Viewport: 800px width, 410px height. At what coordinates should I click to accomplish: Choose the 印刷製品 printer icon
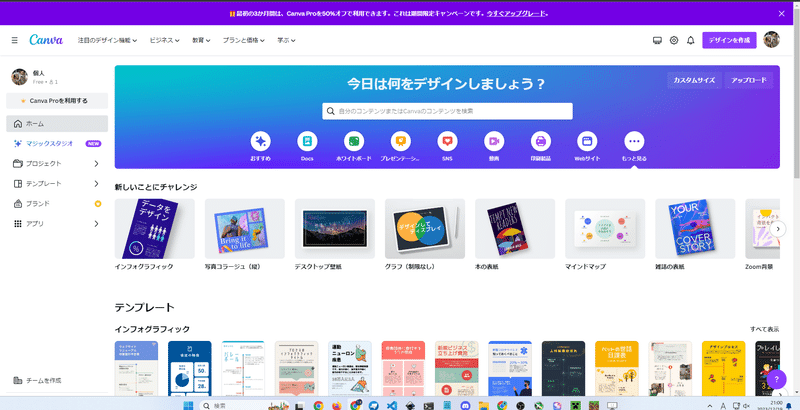541,141
